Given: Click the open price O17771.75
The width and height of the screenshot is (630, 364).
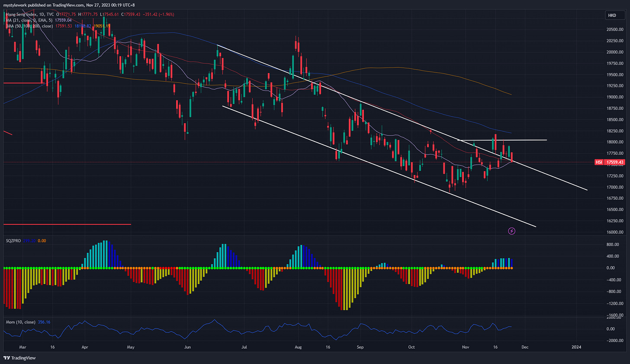Looking at the screenshot, I should click(x=66, y=14).
